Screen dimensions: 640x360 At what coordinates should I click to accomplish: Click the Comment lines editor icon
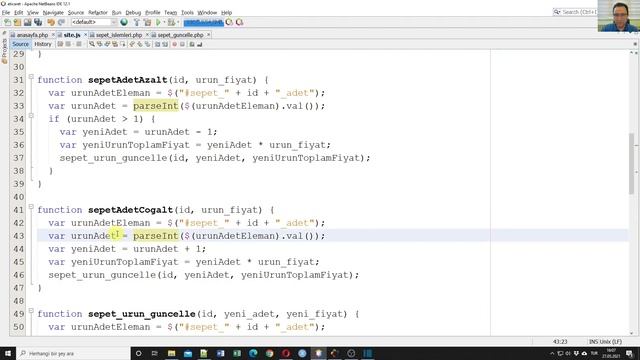point(192,44)
